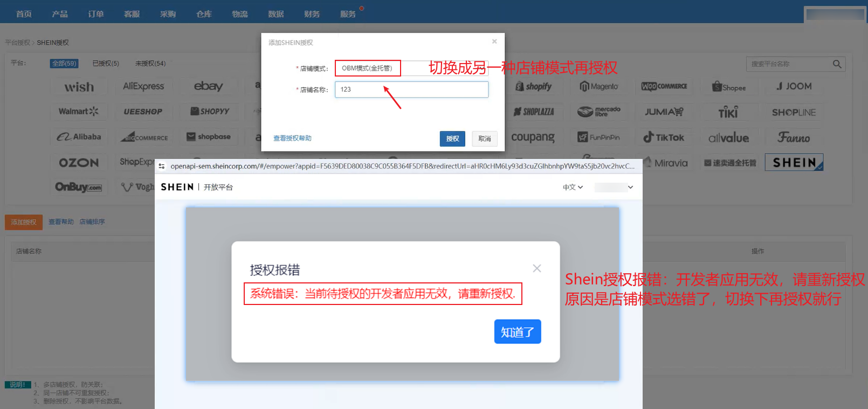Go to 平台授权 breadcrumb
The width and height of the screenshot is (868, 409).
coord(18,43)
